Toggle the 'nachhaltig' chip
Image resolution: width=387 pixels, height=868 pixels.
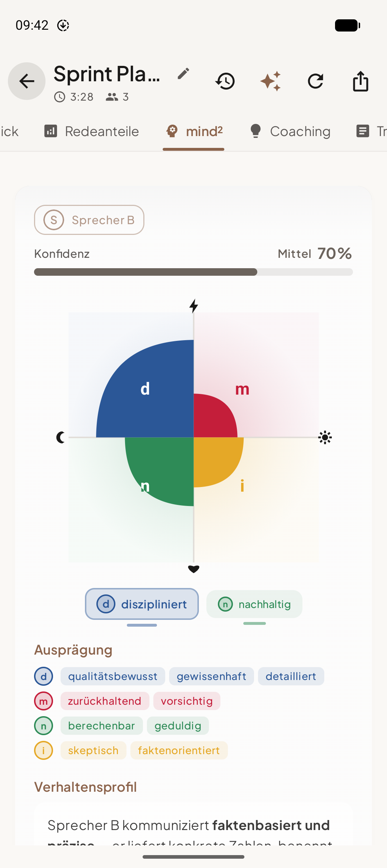[x=254, y=604]
